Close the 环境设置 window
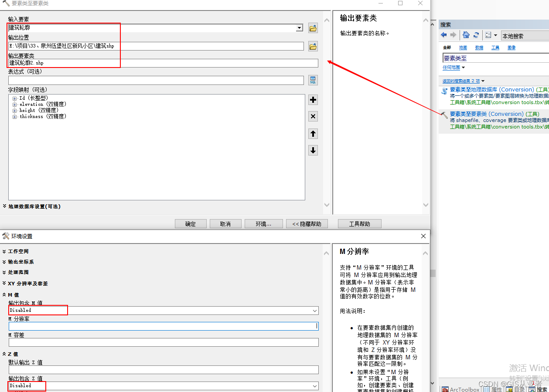The height and width of the screenshot is (392, 549). pos(423,236)
